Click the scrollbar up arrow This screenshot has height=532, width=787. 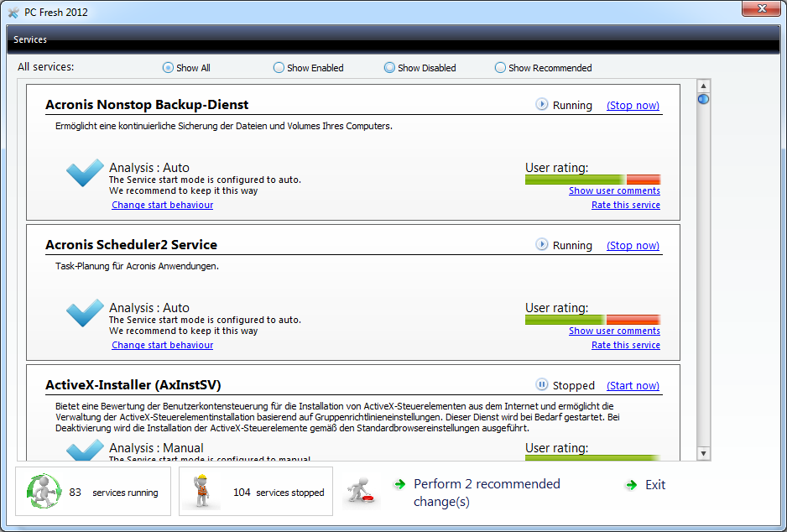click(703, 86)
